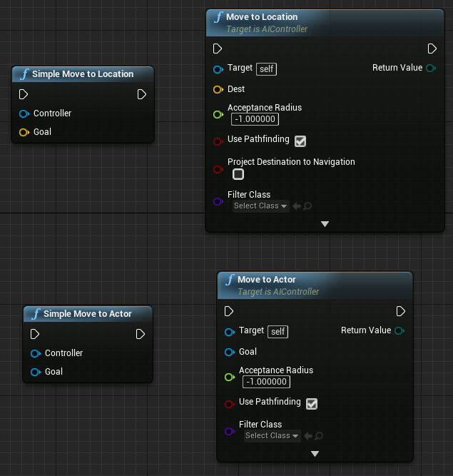Screen dimensions: 453x476
Task: Select the Simple Move to Actor node header
Action: click(x=87, y=314)
